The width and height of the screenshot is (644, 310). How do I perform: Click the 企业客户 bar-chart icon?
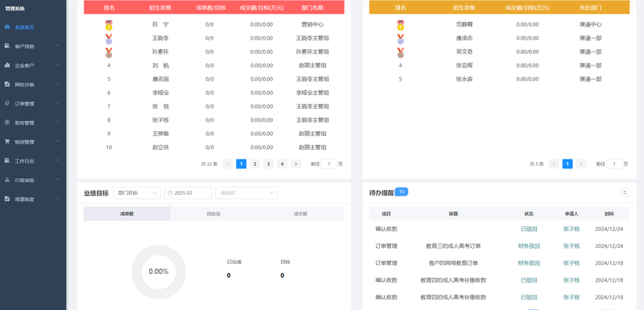click(7, 65)
